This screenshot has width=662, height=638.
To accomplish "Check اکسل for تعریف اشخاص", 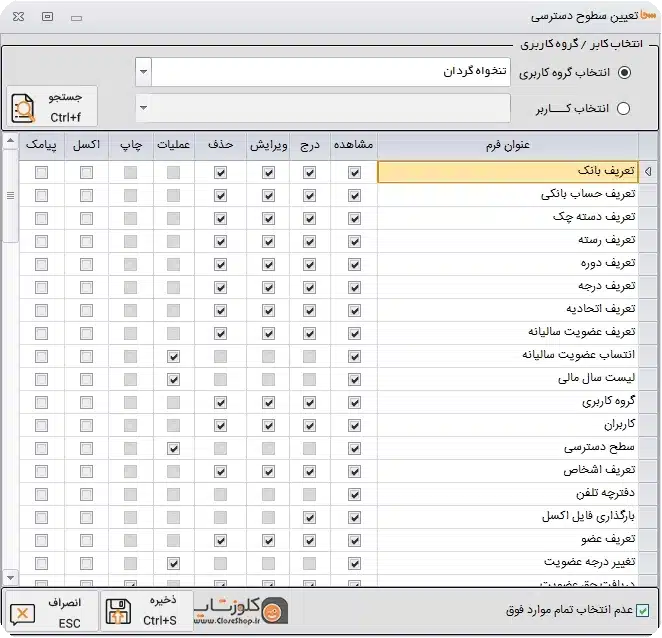I will [x=87, y=471].
